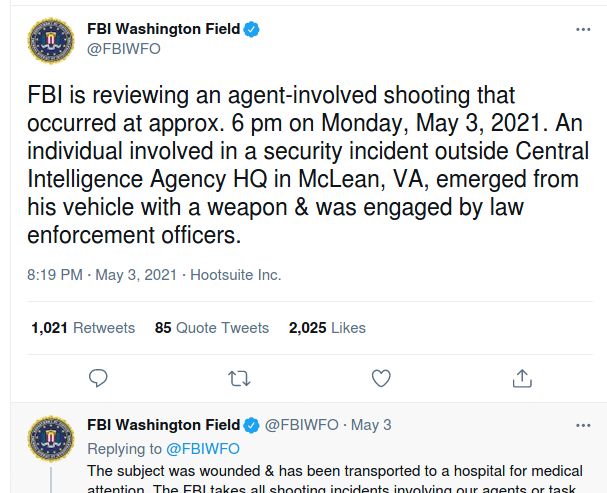Click the retweet arrows icon

tap(239, 378)
